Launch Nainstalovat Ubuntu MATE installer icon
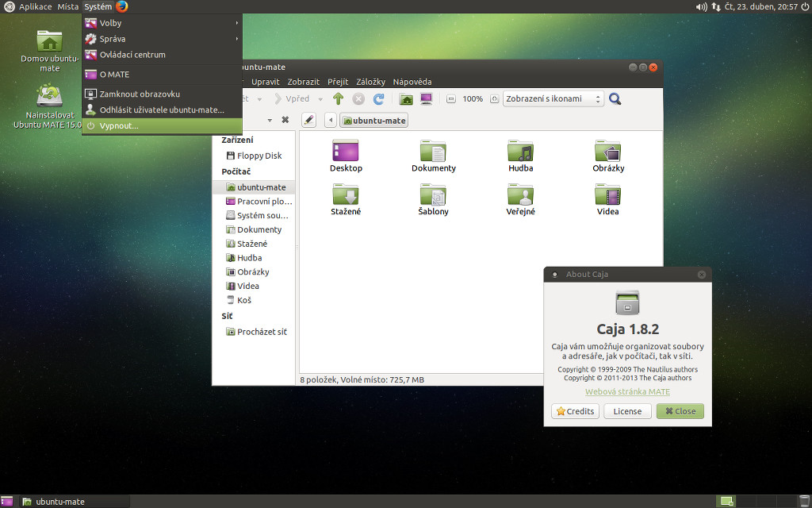Screen dimensions: 812x508 tap(48, 106)
